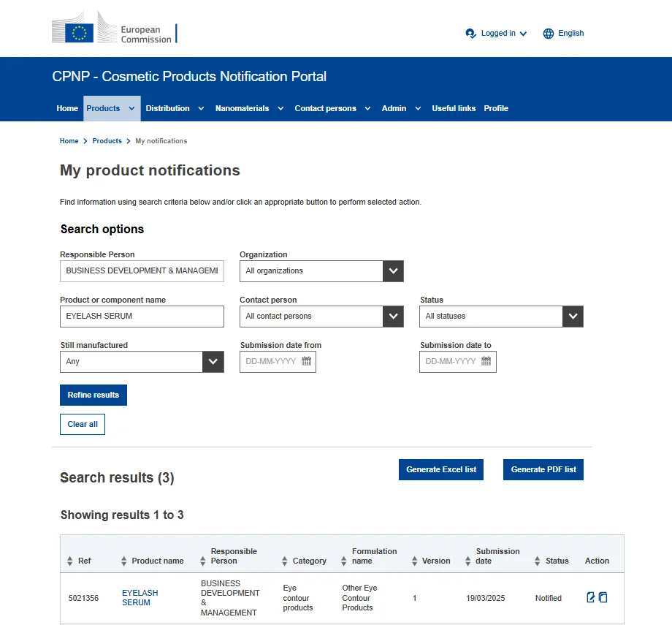Click the European Commission logo
Image resolution: width=672 pixels, height=625 pixels.
(x=115, y=31)
